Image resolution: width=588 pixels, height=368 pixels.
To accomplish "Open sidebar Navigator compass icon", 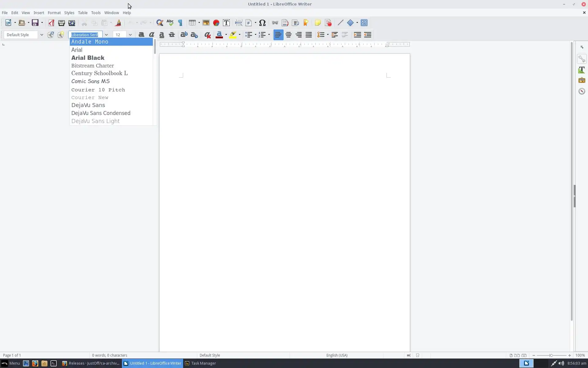I will tap(582, 91).
